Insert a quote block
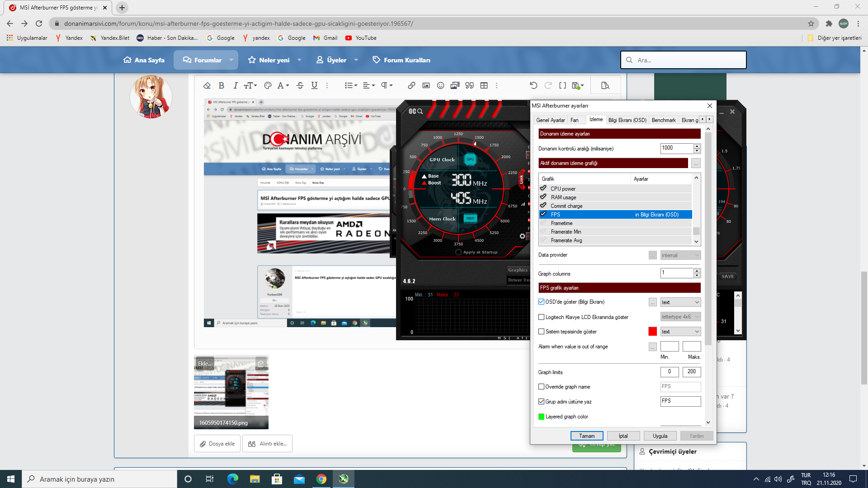Image resolution: width=868 pixels, height=488 pixels. coord(470,85)
